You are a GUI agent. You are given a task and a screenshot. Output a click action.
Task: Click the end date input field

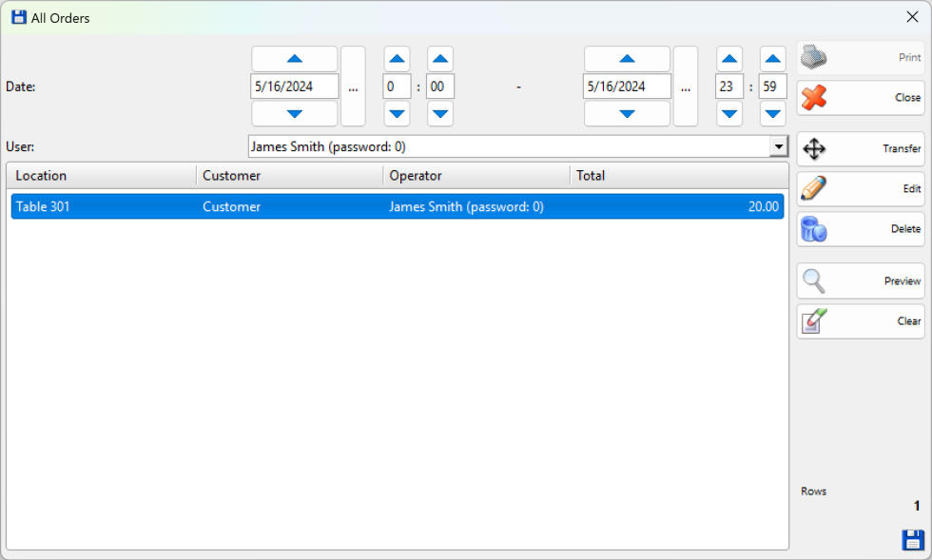(x=627, y=87)
